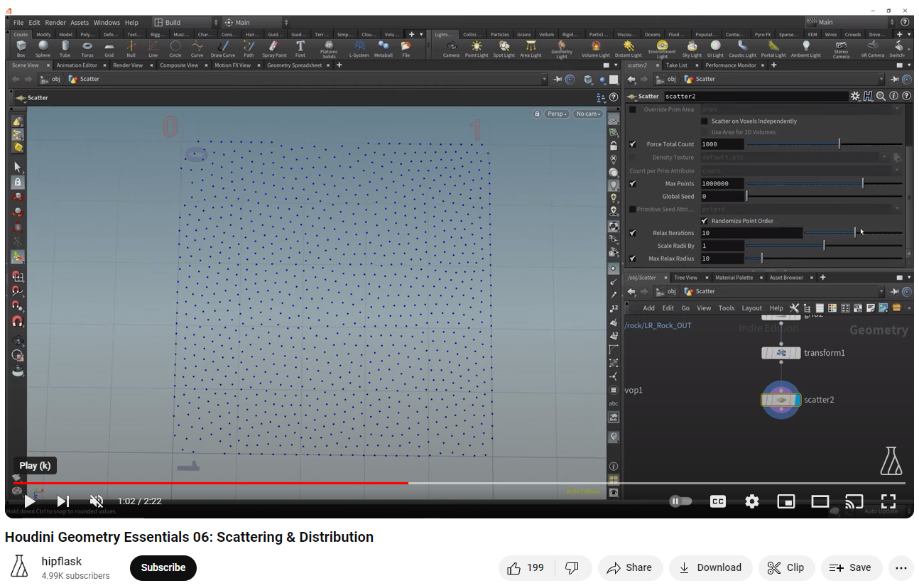Toggle the Max Relax Radius checkbox
Image resolution: width=919 pixels, height=588 pixels.
coord(633,258)
